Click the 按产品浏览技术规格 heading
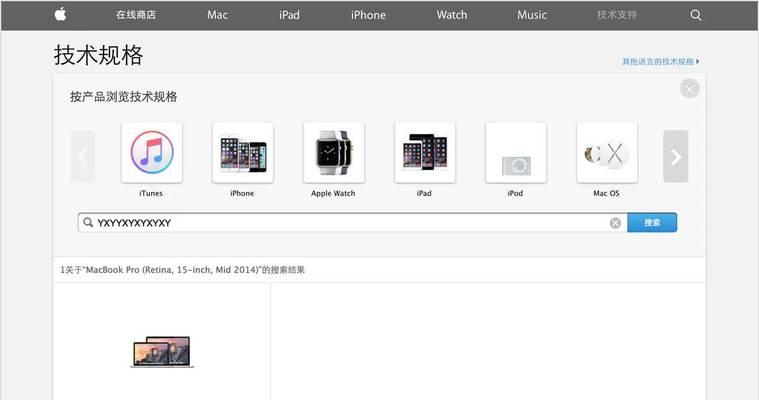759x400 pixels. 123,97
